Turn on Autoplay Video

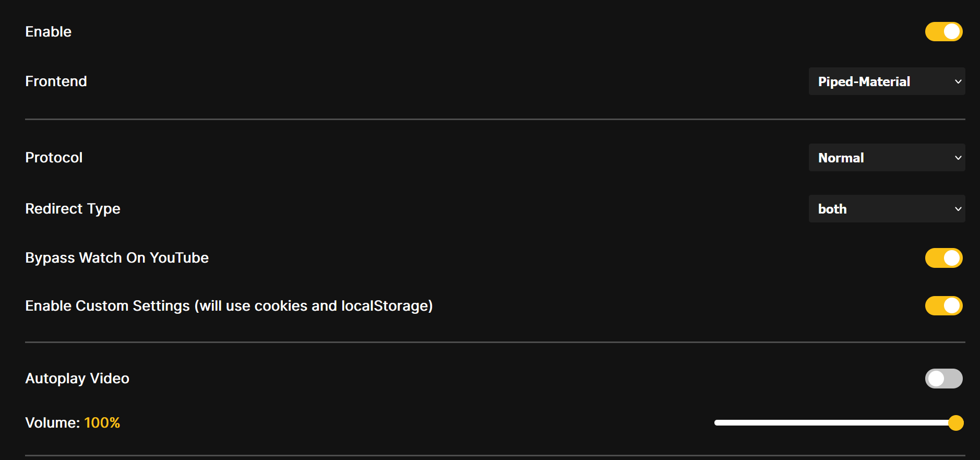coord(943,378)
